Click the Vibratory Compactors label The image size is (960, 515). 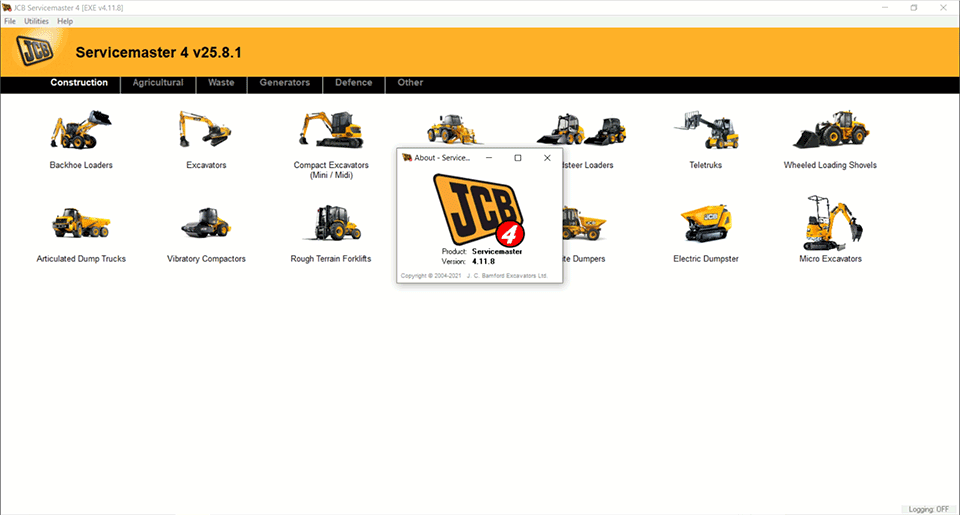(206, 258)
